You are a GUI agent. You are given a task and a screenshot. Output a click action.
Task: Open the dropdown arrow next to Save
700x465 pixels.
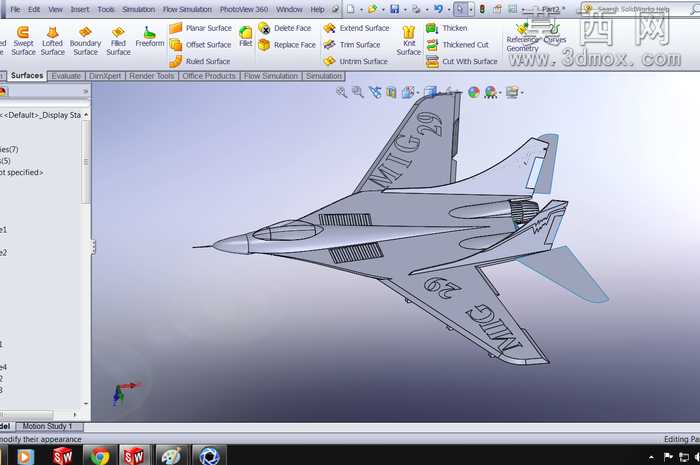(405, 9)
